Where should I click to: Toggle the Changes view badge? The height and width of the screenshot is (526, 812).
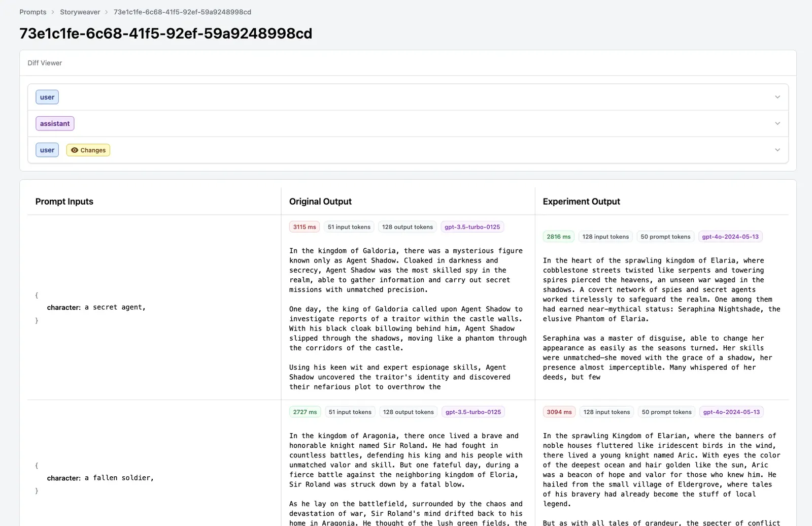88,150
